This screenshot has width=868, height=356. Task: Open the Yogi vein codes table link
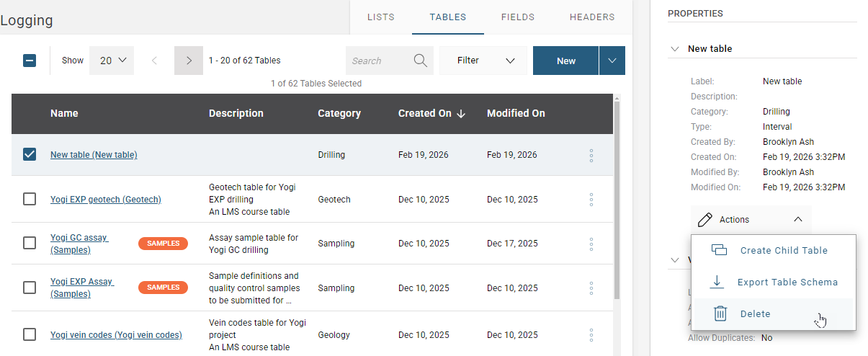[x=116, y=335]
